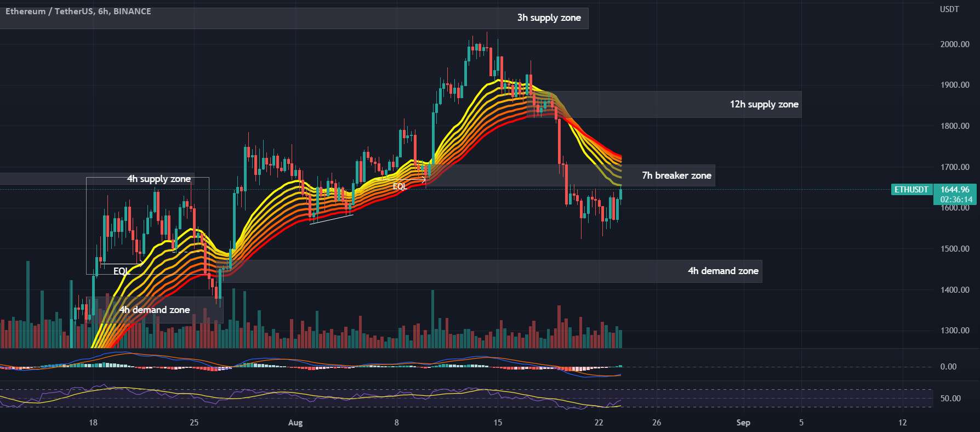Click the 02:36:14 countdown timer
This screenshot has height=432, width=980.
point(956,200)
